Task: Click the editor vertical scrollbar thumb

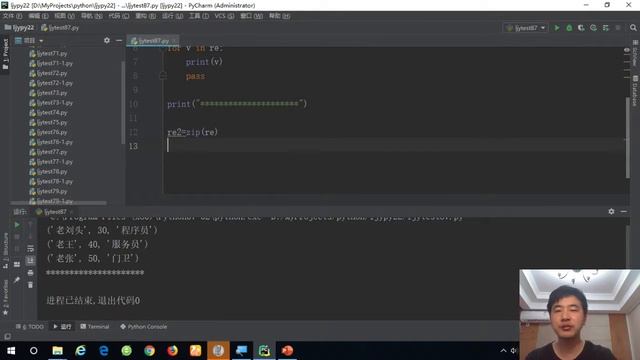Action: click(x=627, y=138)
